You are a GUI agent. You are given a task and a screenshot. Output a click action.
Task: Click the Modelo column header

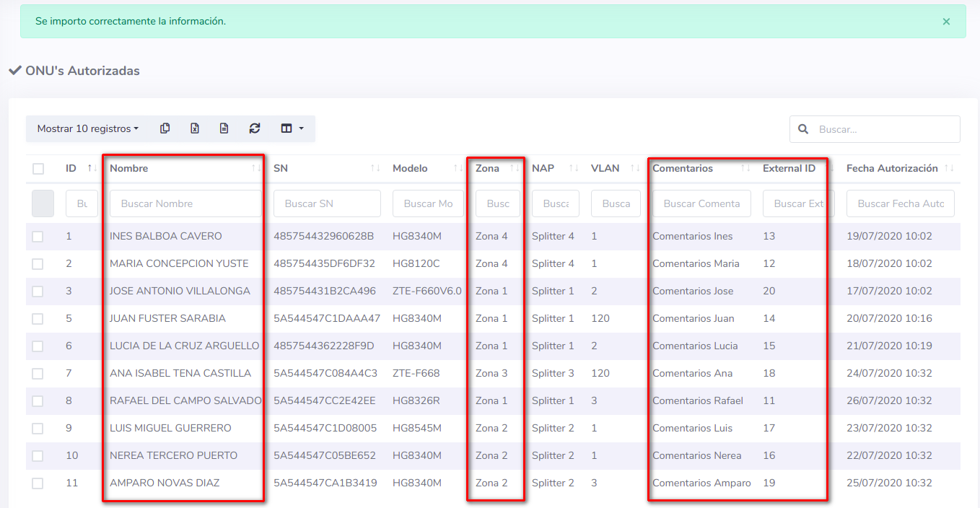[x=410, y=168]
